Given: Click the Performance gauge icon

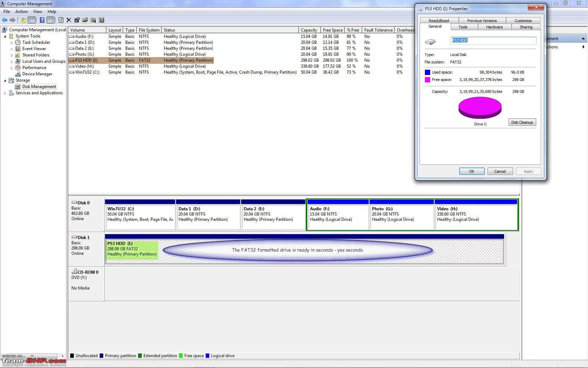Looking at the screenshot, I should pyautogui.click(x=18, y=68).
